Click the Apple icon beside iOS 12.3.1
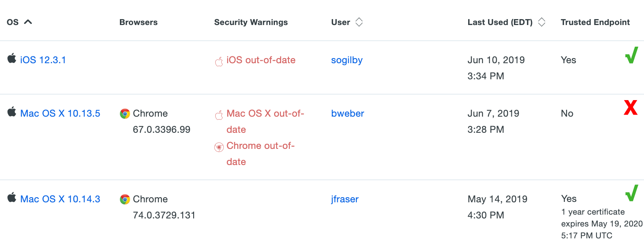The height and width of the screenshot is (246, 644). (x=12, y=59)
